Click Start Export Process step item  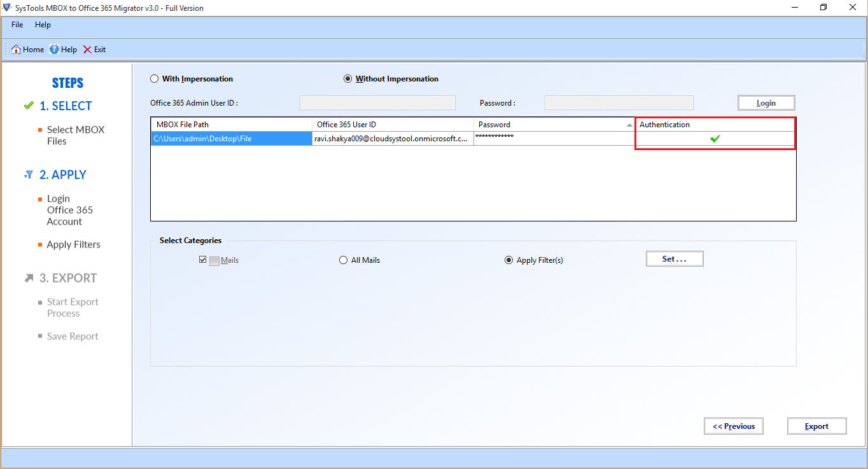(73, 308)
